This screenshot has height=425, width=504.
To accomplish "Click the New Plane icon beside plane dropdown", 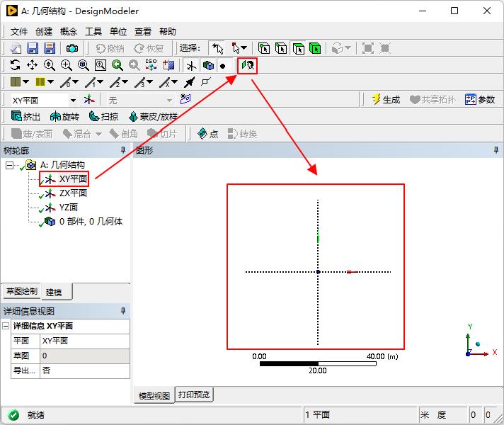I will point(89,100).
